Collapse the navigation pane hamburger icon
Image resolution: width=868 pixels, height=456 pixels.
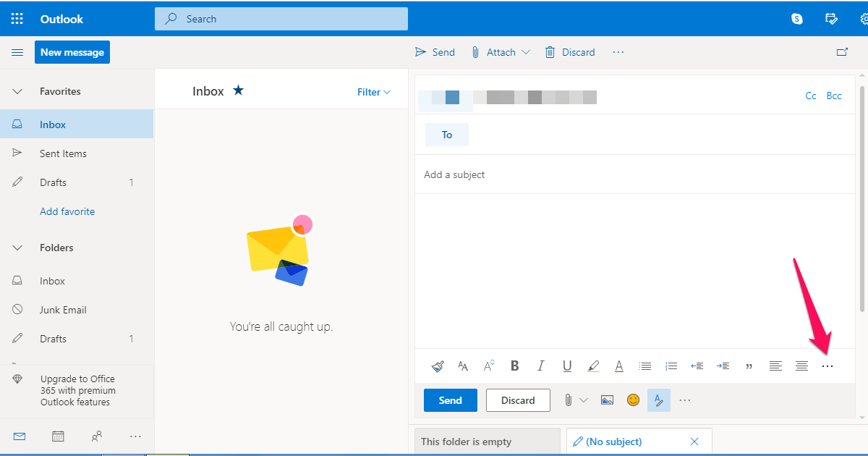(17, 52)
